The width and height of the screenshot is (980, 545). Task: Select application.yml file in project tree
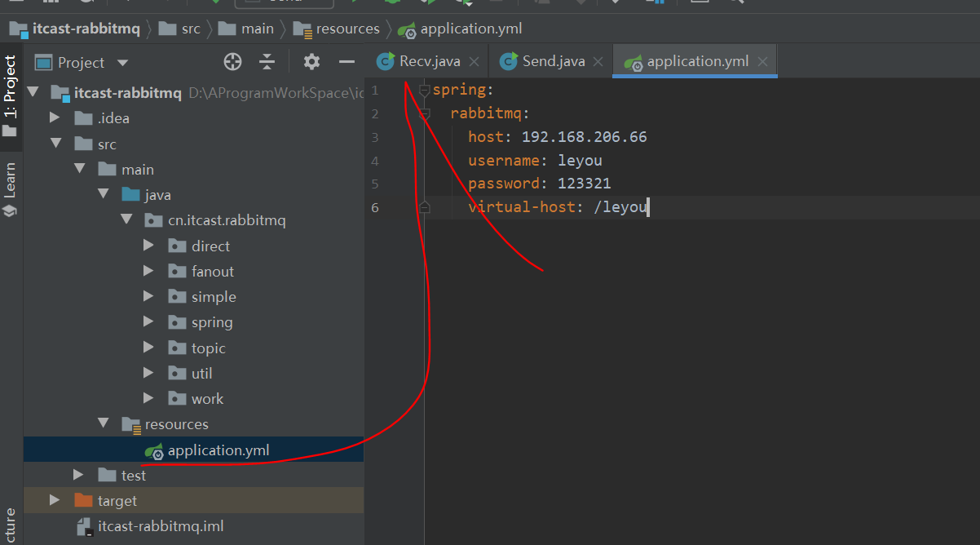coord(219,450)
